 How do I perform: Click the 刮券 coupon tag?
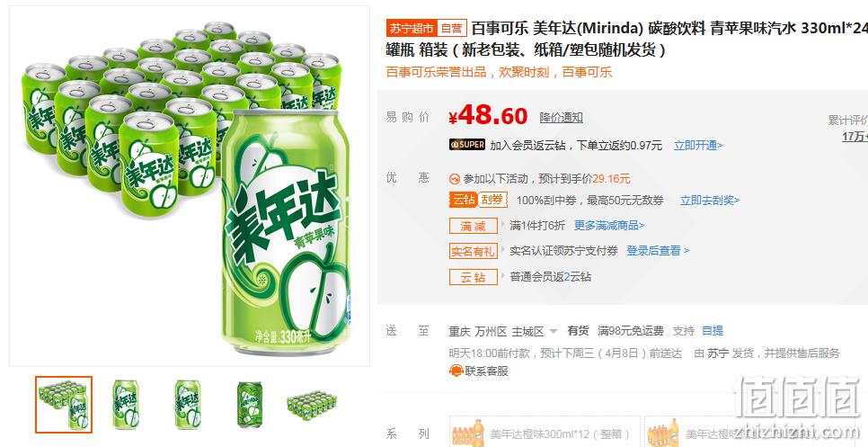(492, 200)
